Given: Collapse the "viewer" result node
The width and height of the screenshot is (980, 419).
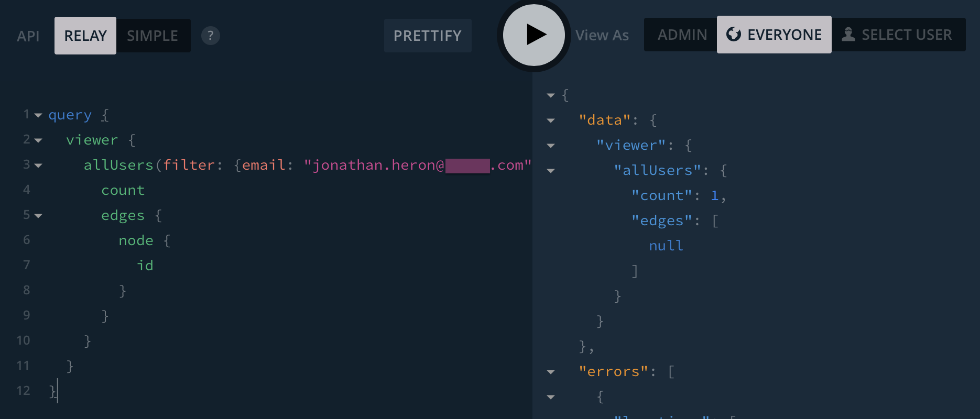Looking at the screenshot, I should 551,146.
